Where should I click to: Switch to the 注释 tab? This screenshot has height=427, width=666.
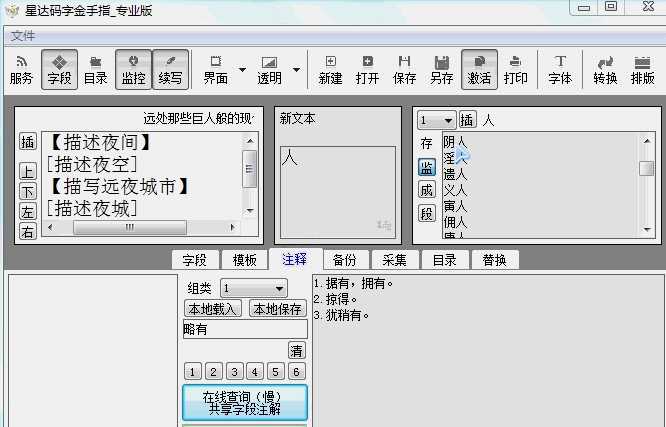[294, 259]
